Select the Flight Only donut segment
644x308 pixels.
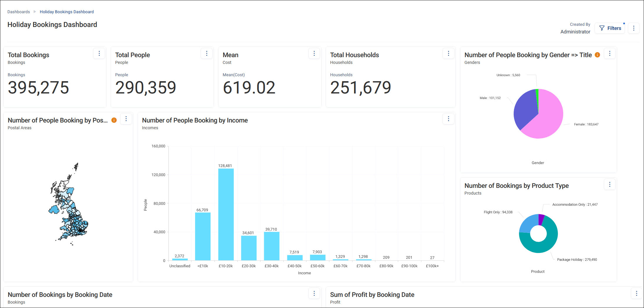[x=528, y=223]
